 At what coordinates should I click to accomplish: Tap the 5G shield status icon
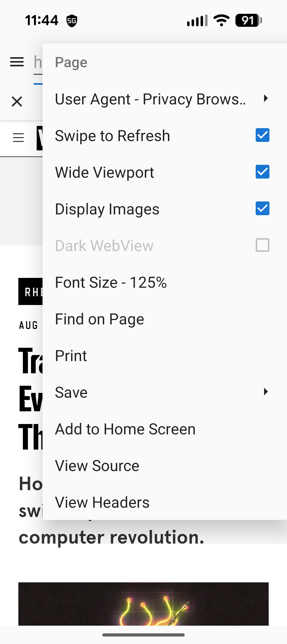pos(72,21)
